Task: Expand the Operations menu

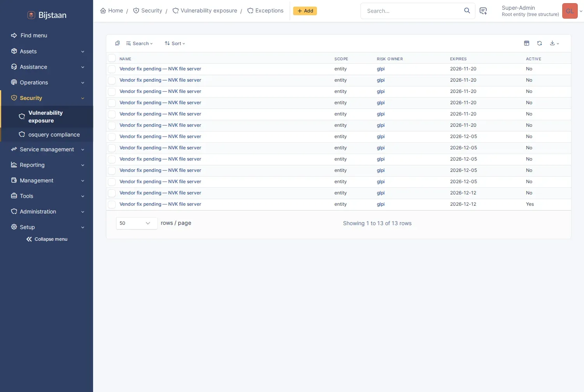Action: pos(46,82)
